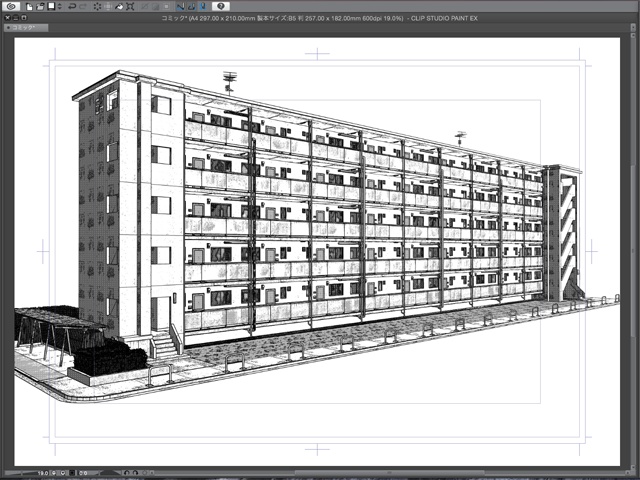Click the black fit-to-screen square icon
Viewport: 640px width, 480px height.
pyautogui.click(x=72, y=473)
